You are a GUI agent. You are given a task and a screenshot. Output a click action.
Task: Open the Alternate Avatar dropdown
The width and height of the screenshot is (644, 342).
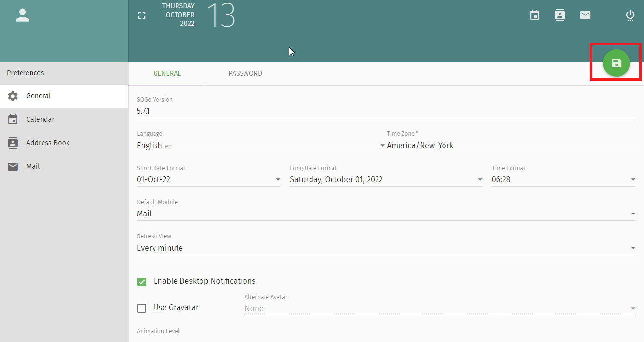pos(440,308)
